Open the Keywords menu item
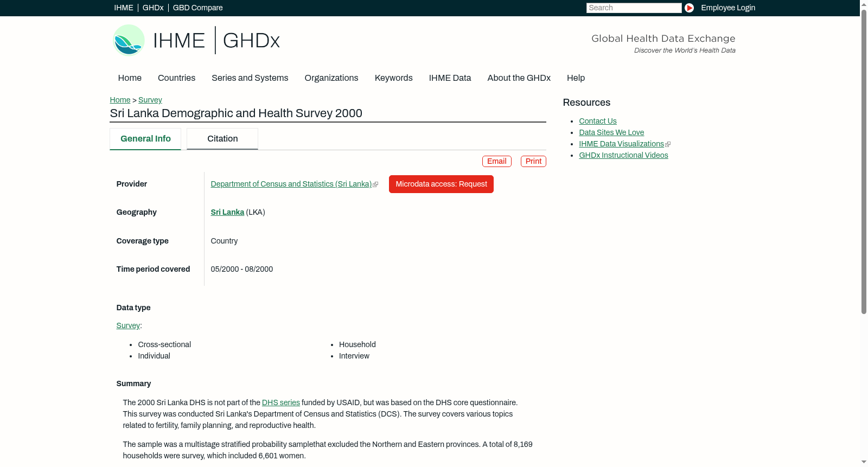Viewport: 868px width, 467px height. (394, 78)
